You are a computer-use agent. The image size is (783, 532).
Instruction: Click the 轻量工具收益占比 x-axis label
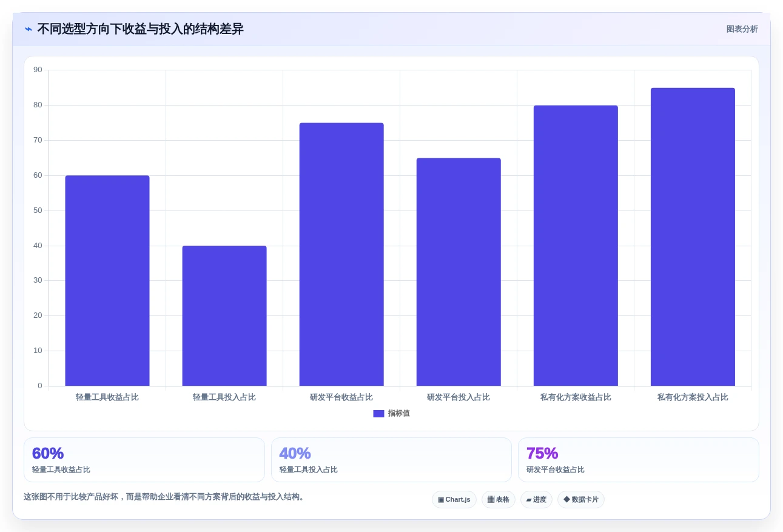pyautogui.click(x=107, y=397)
